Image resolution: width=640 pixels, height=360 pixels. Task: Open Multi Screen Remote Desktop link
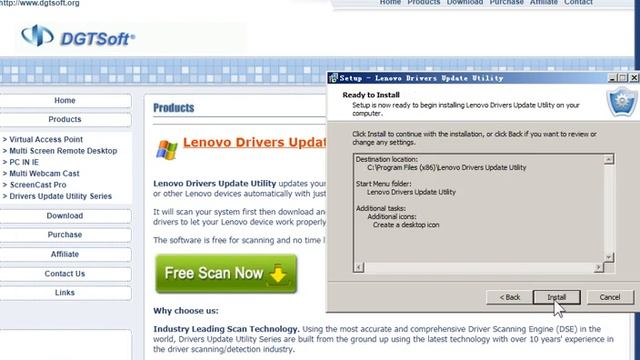coord(63,151)
